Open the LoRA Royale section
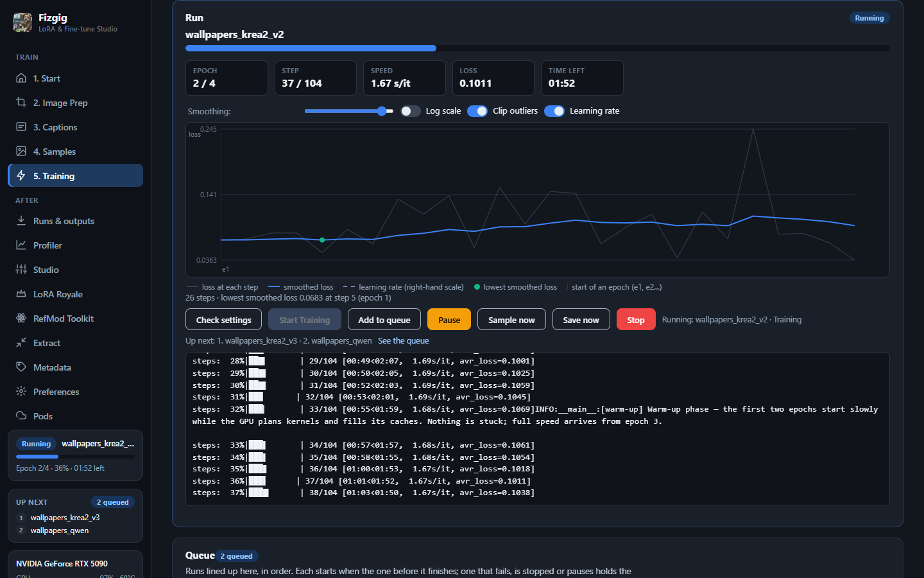 [75, 294]
